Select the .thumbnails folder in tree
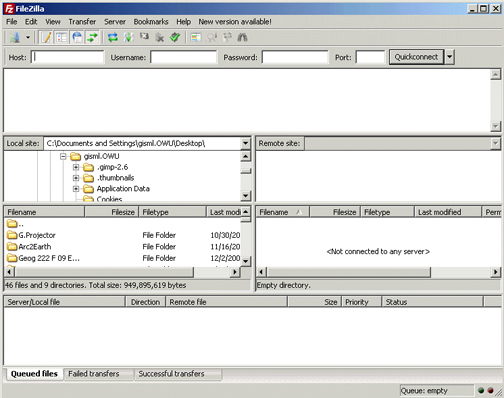Viewport: 504px width, 398px height. click(115, 178)
